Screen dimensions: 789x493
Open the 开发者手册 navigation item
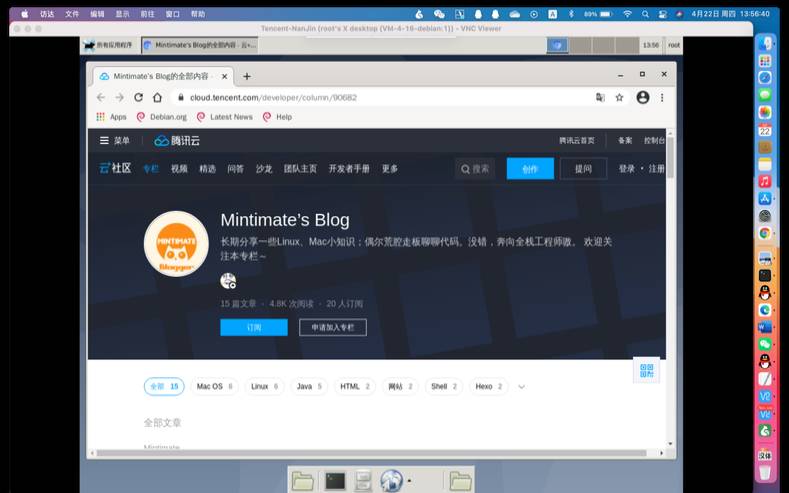click(x=349, y=169)
